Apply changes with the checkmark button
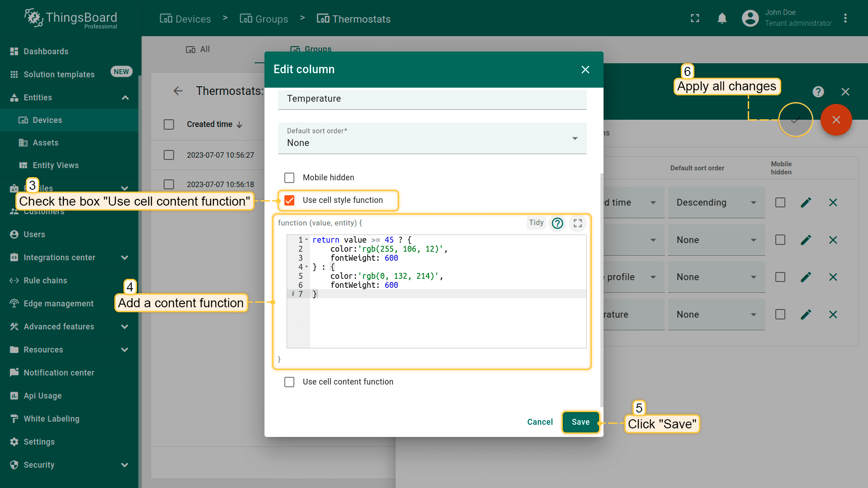Viewport: 868px width, 488px height. [795, 120]
